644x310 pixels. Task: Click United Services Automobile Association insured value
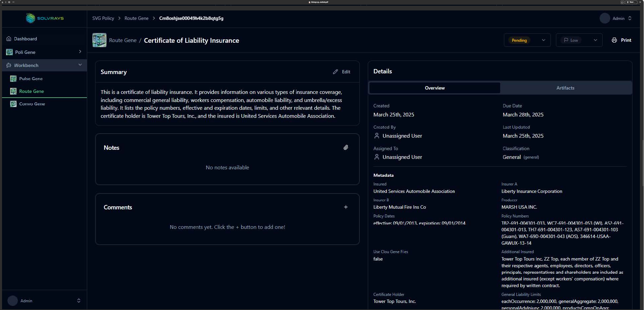[x=414, y=192]
